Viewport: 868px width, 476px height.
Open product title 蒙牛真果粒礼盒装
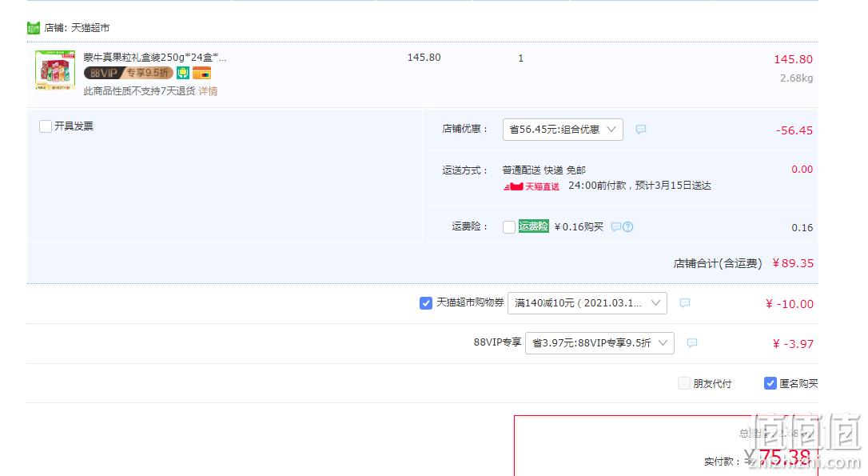pos(155,57)
